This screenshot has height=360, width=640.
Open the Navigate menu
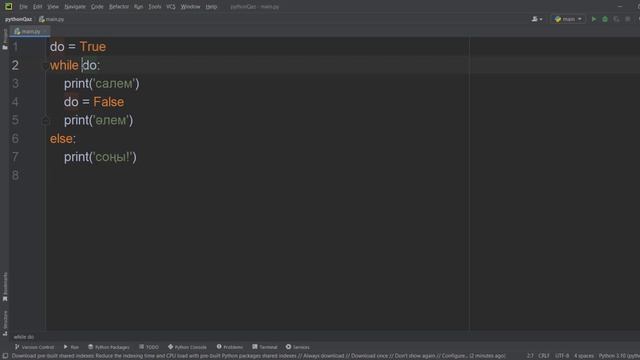pos(75,7)
